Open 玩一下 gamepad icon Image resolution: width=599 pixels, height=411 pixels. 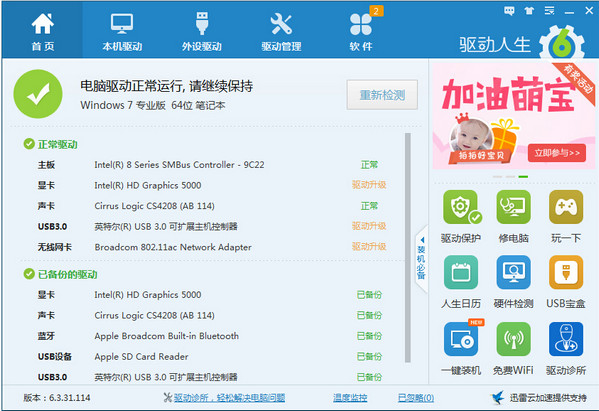(566, 207)
